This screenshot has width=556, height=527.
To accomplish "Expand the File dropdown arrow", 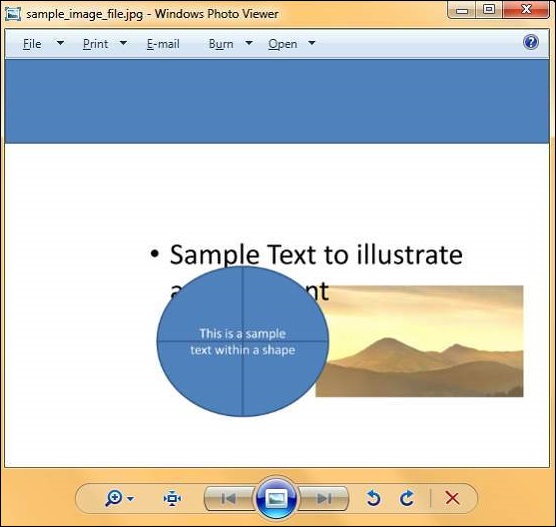I will click(61, 43).
